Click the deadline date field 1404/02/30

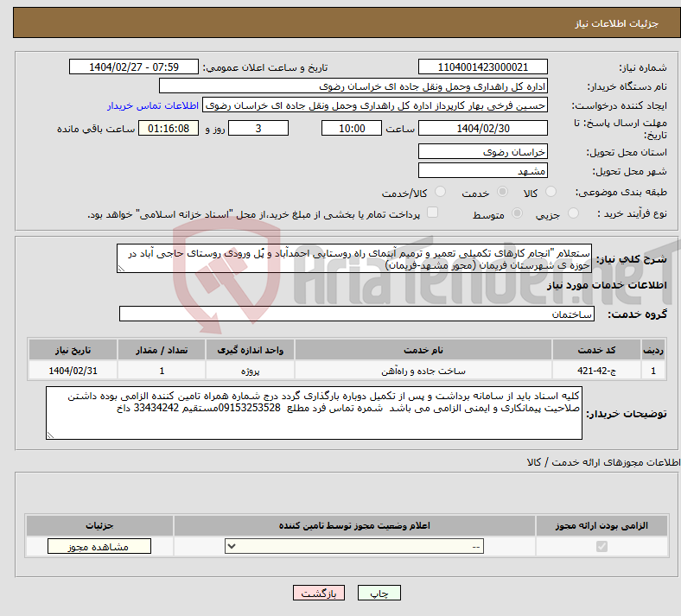(x=482, y=128)
